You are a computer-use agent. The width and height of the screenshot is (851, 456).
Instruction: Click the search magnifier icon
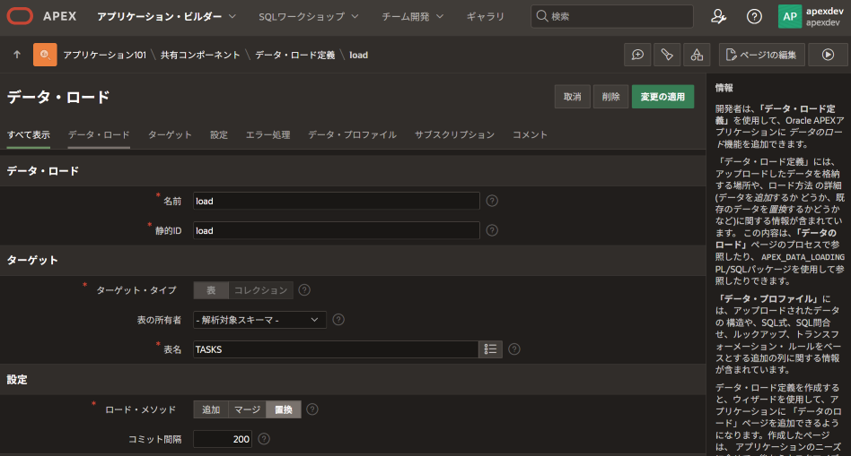[x=541, y=16]
